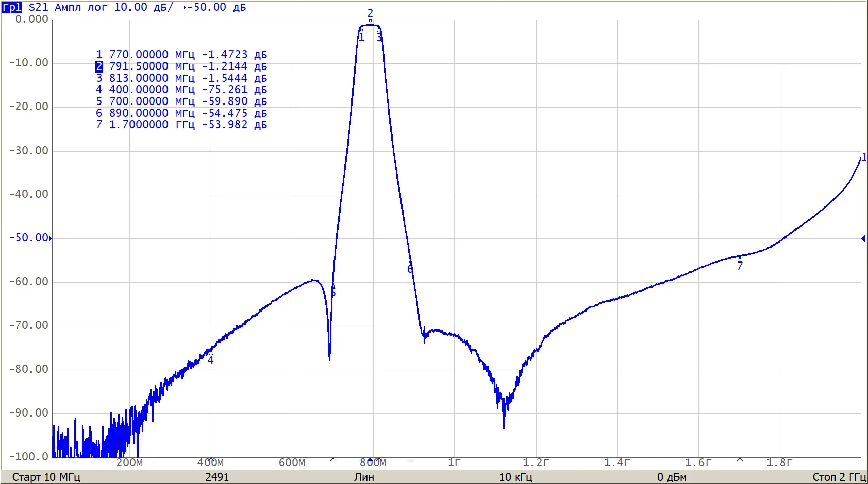
Task: Select marker 4 row at 400 МГц
Action: pos(181,89)
